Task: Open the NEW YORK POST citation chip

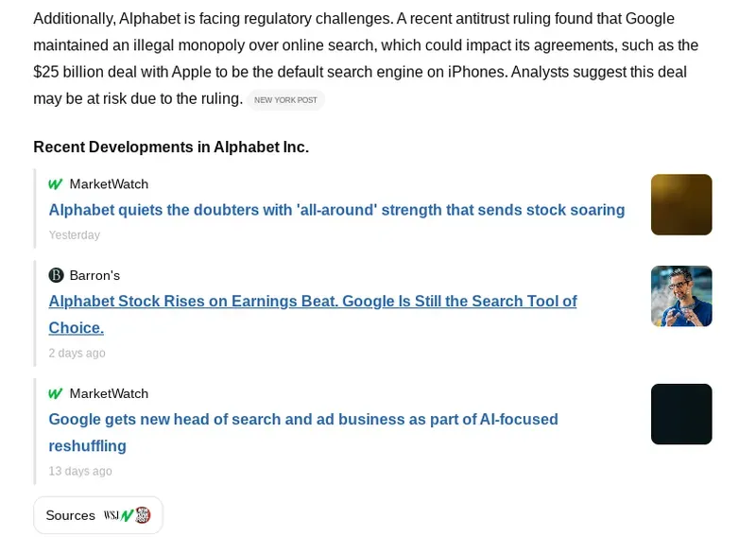Action: [285, 100]
